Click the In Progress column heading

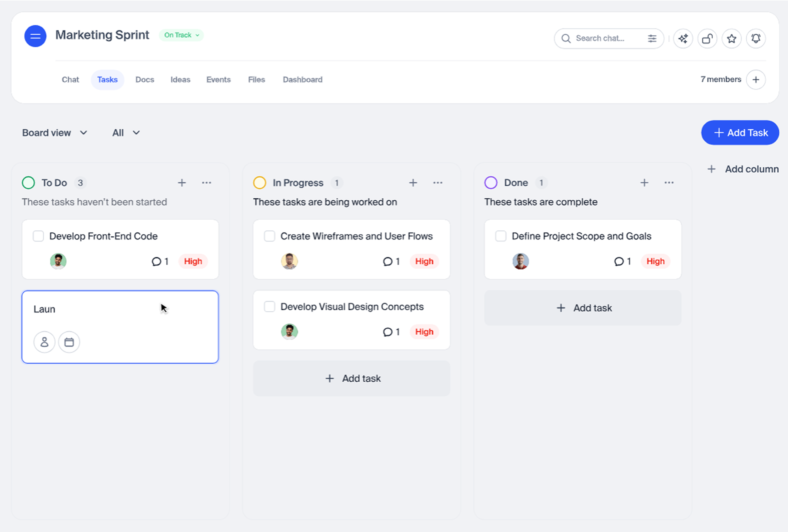point(298,183)
